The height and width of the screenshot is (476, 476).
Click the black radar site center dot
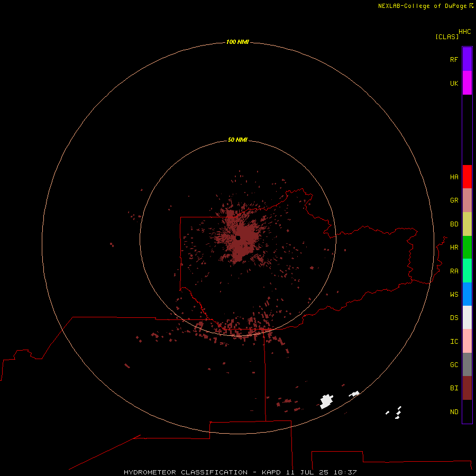pyautogui.click(x=238, y=237)
